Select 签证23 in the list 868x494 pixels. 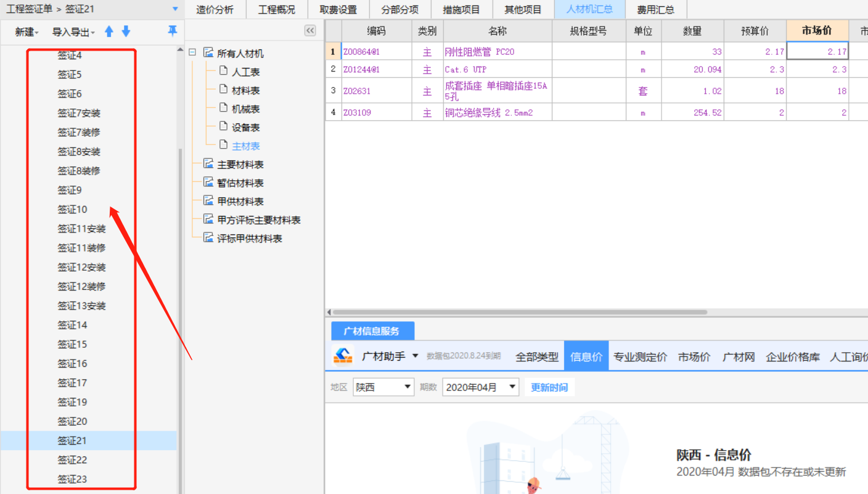pos(72,479)
